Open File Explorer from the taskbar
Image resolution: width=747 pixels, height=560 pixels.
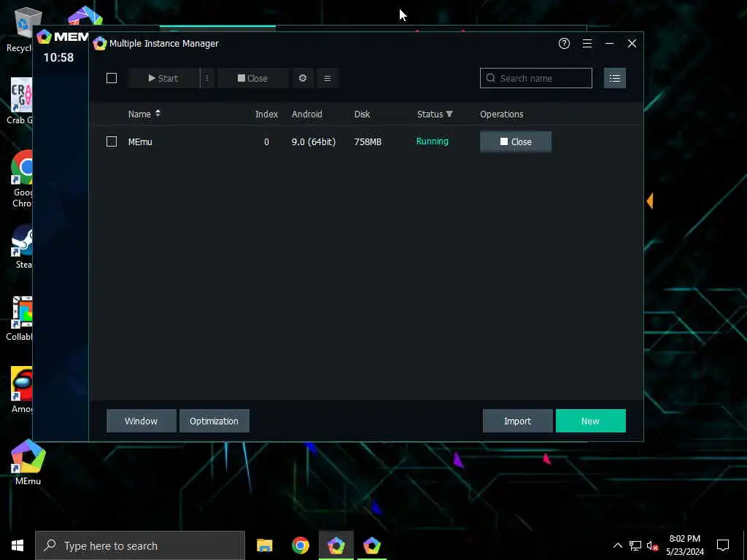point(264,545)
